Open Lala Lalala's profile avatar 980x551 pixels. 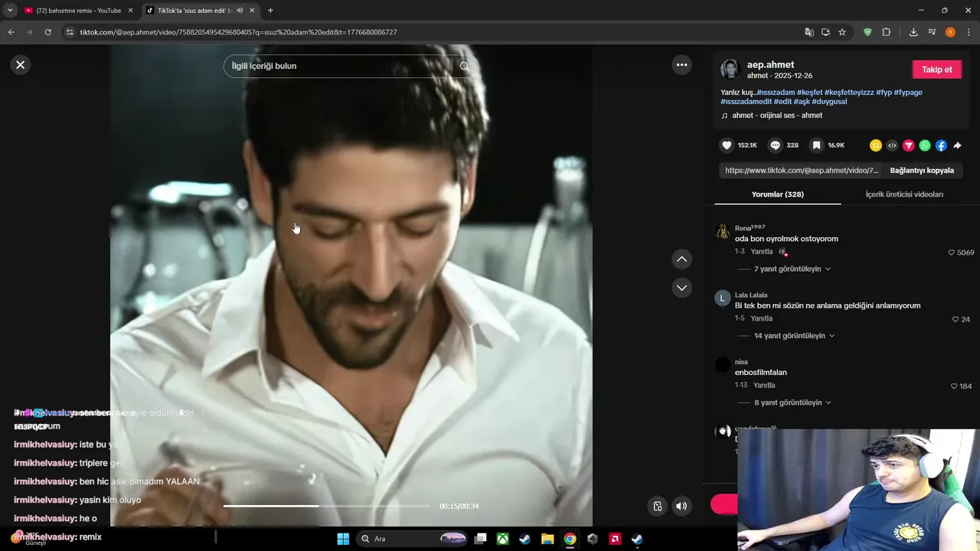pyautogui.click(x=722, y=298)
